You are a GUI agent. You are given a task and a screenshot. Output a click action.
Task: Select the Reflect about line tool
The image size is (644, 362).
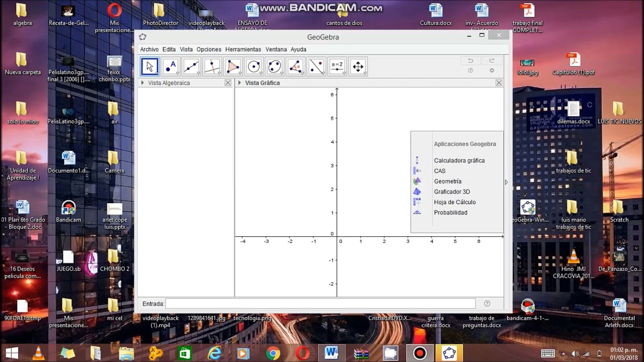click(x=316, y=66)
